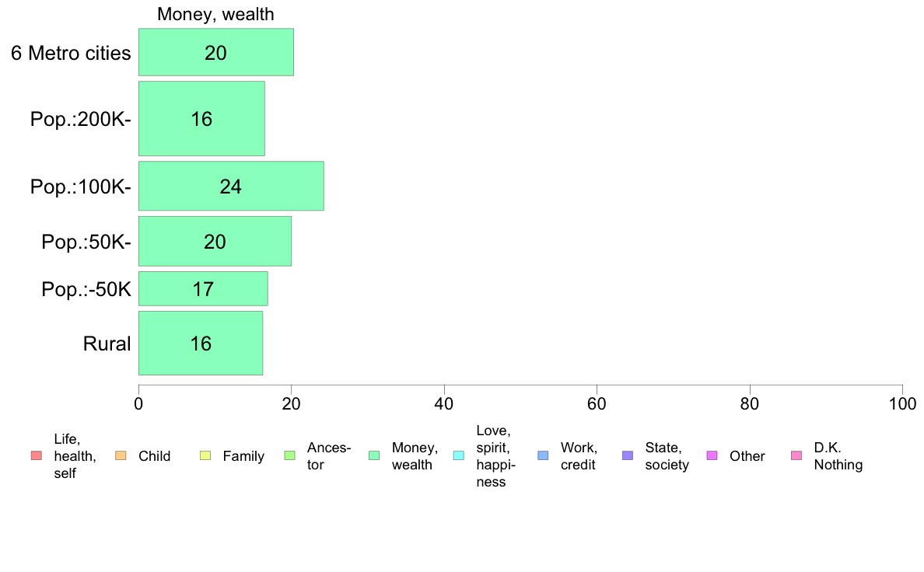This screenshot has height=572, width=924.
Task: Click the Life, health, self legend swatch
Action: tap(37, 455)
